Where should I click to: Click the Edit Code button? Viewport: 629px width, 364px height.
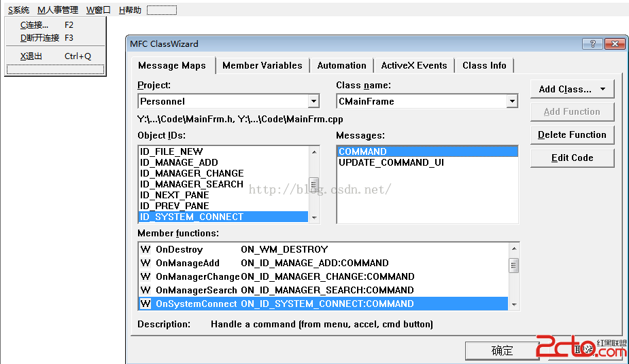(572, 158)
